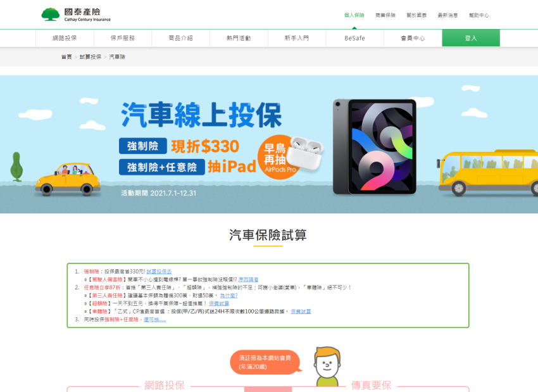Click the cartoon face mascot icon
Image resolution: width=538 pixels, height=392 pixels.
[327, 365]
